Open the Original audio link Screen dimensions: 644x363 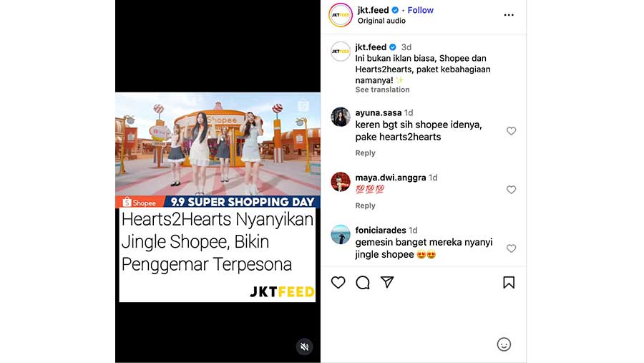pos(381,21)
